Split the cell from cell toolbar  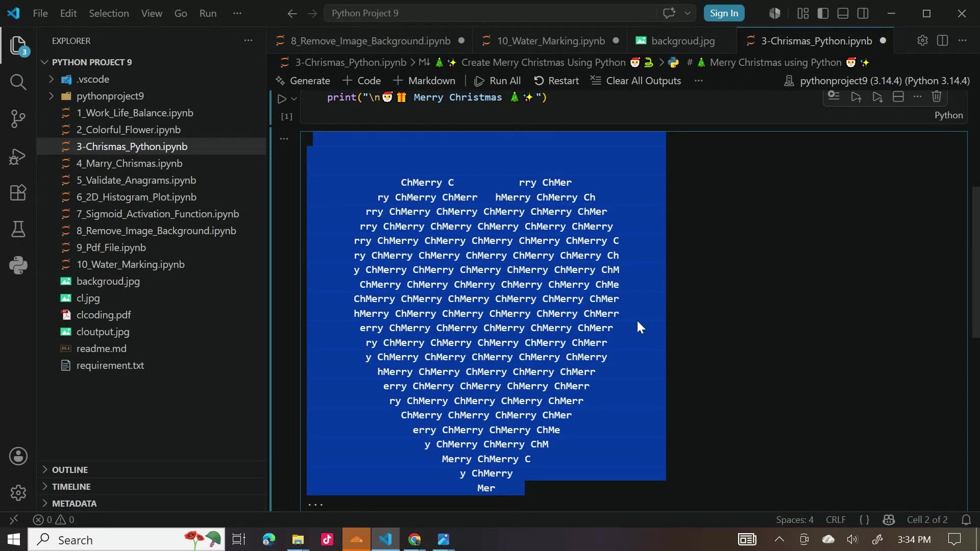pos(898,96)
